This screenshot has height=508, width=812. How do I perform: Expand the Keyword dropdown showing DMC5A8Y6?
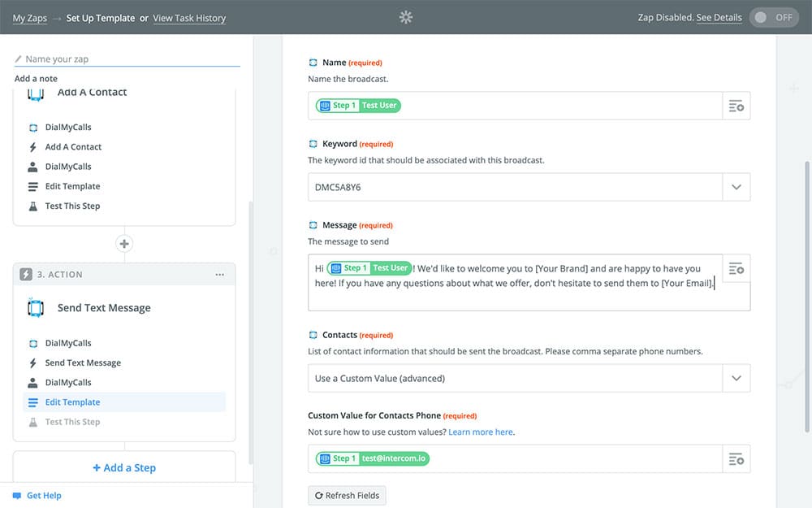(736, 187)
